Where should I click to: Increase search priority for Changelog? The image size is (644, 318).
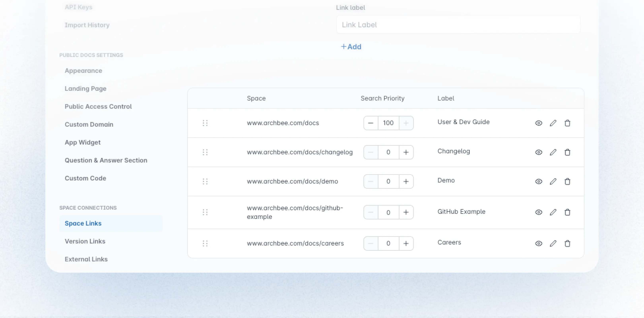(406, 152)
